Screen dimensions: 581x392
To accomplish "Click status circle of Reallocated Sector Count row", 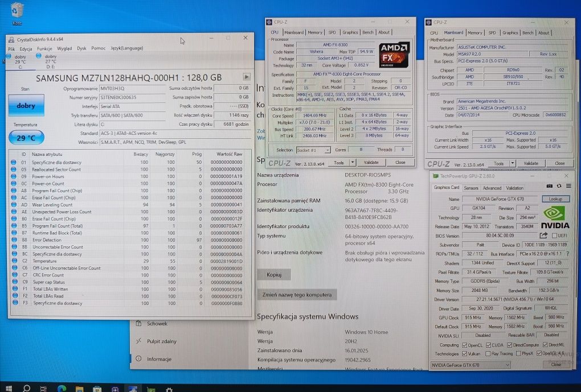I will [x=14, y=169].
